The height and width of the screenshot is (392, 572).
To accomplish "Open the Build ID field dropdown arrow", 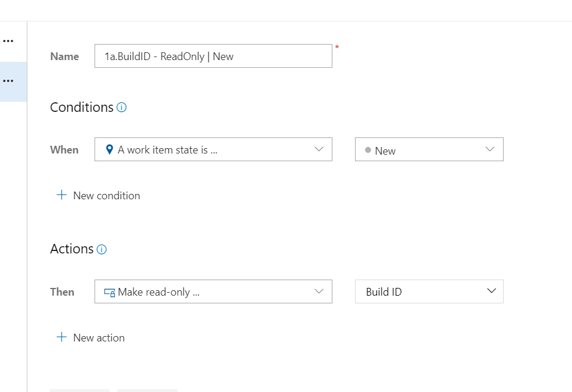I will click(491, 291).
